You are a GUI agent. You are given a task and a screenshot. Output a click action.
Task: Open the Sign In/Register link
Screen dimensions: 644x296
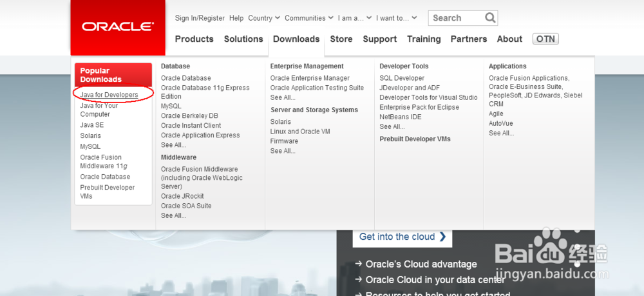pyautogui.click(x=200, y=18)
